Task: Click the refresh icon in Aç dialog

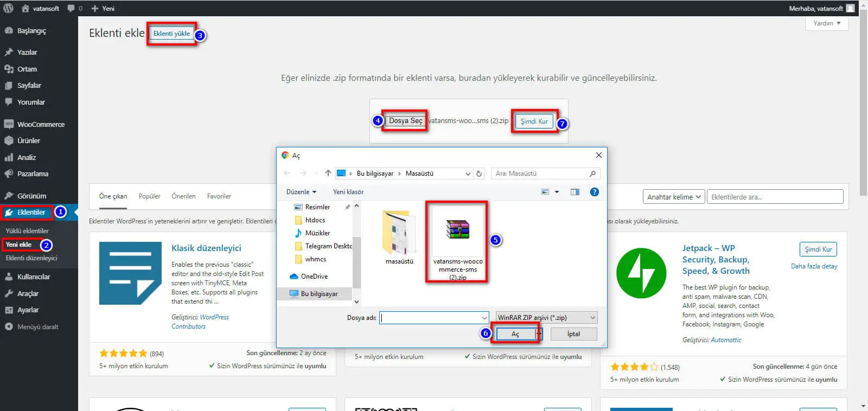Action: pyautogui.click(x=479, y=174)
